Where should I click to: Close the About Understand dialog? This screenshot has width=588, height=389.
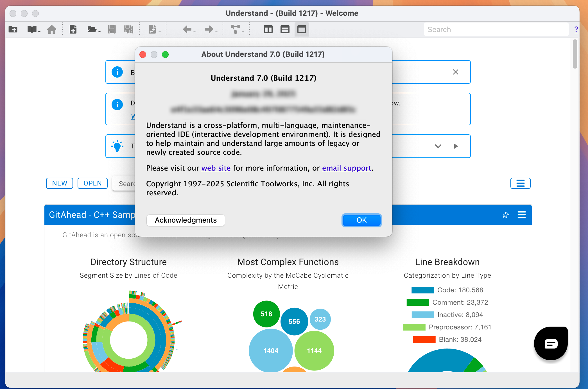(143, 55)
